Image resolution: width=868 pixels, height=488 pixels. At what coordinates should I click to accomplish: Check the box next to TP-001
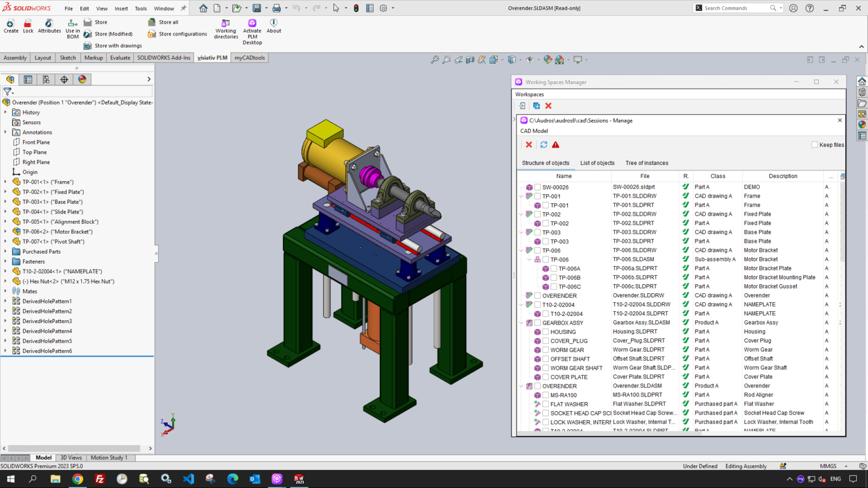point(537,196)
